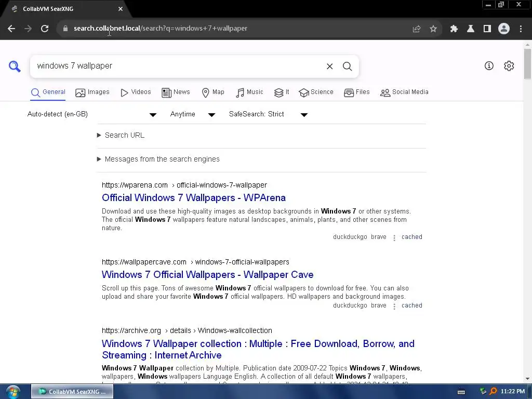Clear the search box with X icon
Screen dimensions: 532x399
tap(329, 66)
